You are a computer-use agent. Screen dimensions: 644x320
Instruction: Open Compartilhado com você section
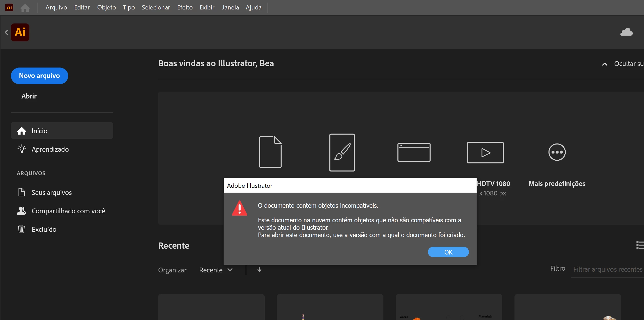(x=68, y=211)
